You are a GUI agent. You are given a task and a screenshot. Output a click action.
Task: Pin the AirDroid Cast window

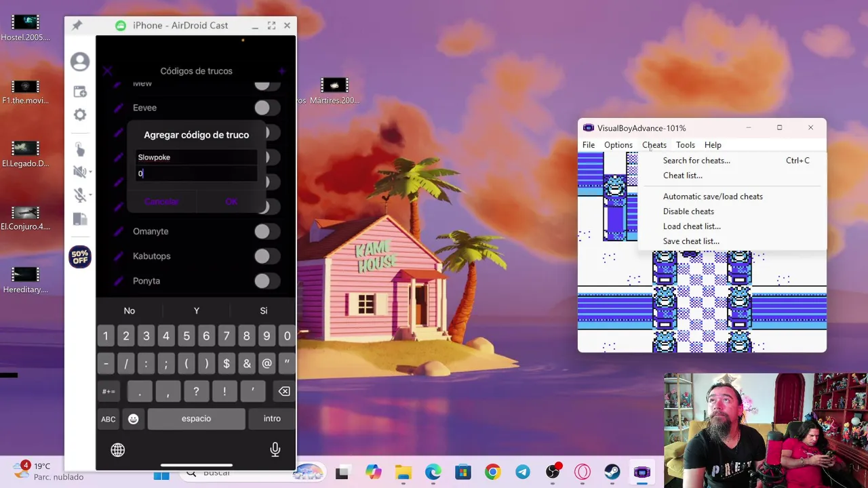tap(77, 25)
